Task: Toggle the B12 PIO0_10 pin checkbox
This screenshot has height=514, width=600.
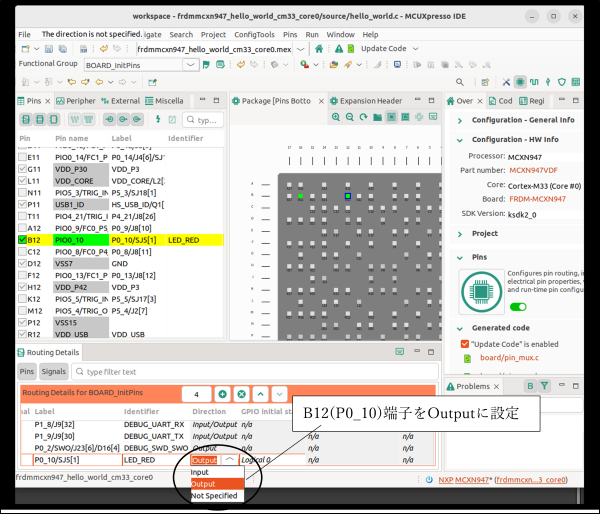Action: click(x=23, y=240)
